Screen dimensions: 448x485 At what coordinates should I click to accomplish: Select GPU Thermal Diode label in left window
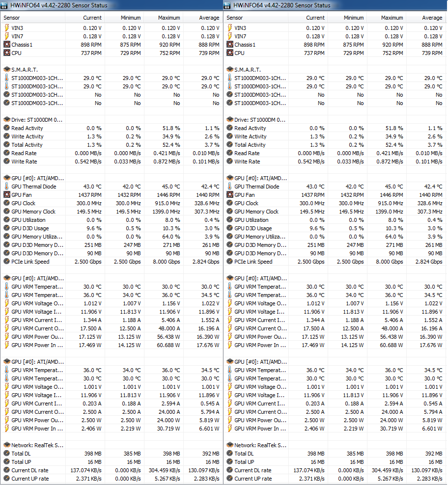pyautogui.click(x=34, y=187)
